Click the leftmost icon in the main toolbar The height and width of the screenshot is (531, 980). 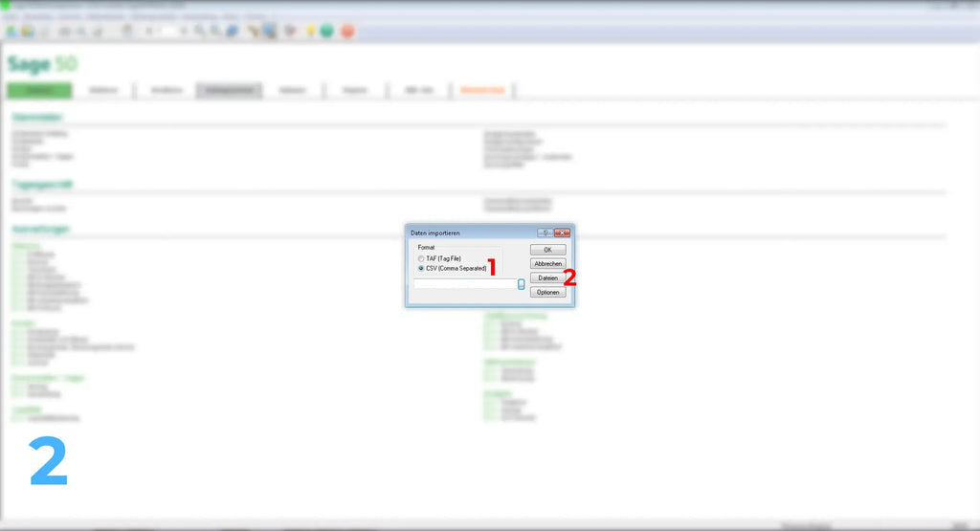coord(11,32)
